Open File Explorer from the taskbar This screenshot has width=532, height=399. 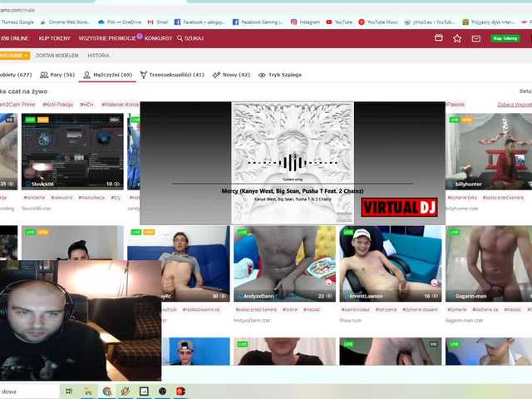(88, 392)
